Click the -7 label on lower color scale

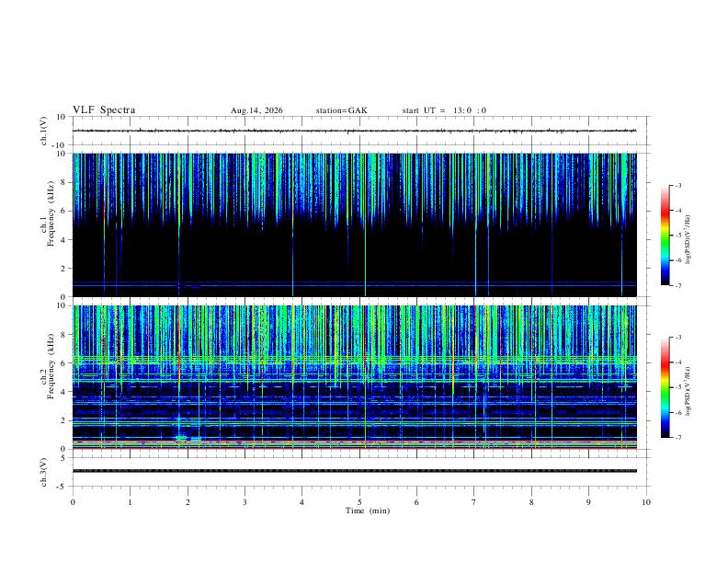pos(677,438)
